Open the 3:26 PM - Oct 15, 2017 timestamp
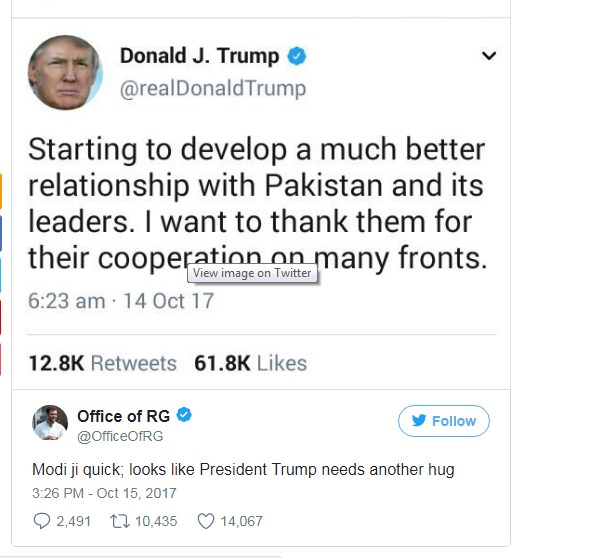599x558 pixels. click(x=104, y=493)
